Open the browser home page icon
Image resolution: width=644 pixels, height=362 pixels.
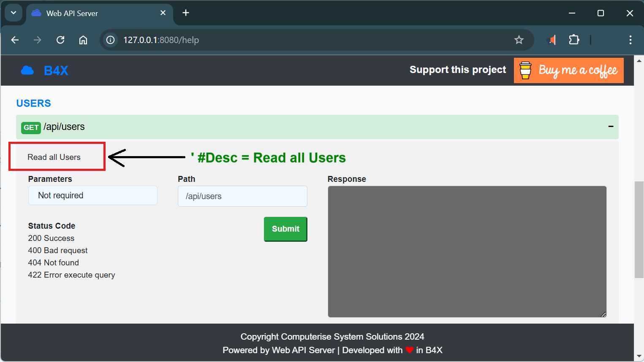coord(83,40)
